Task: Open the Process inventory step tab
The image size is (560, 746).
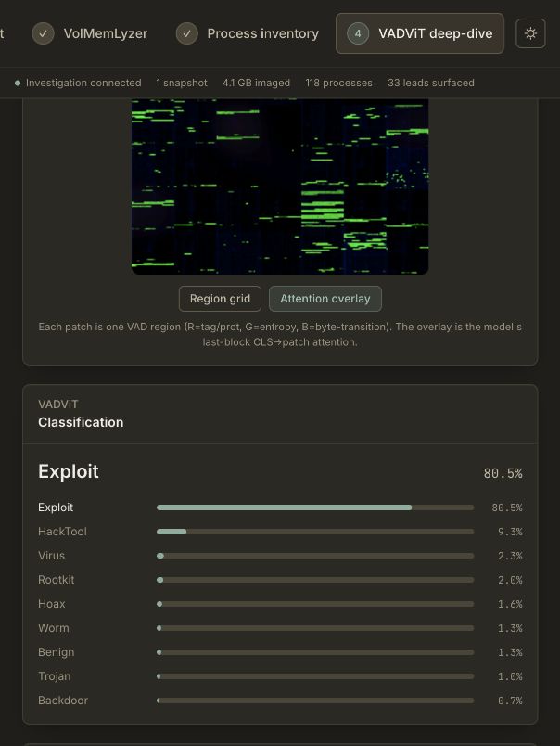Action: (x=248, y=33)
